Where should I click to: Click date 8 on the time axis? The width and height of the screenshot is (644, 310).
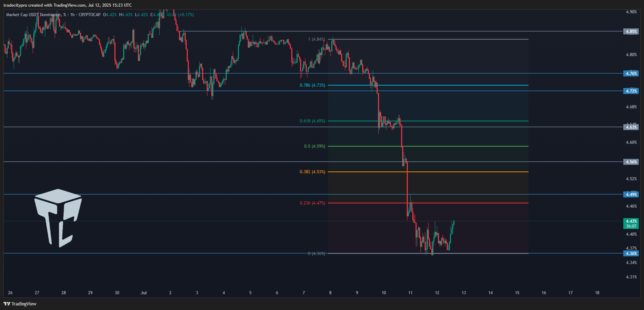(x=330, y=292)
